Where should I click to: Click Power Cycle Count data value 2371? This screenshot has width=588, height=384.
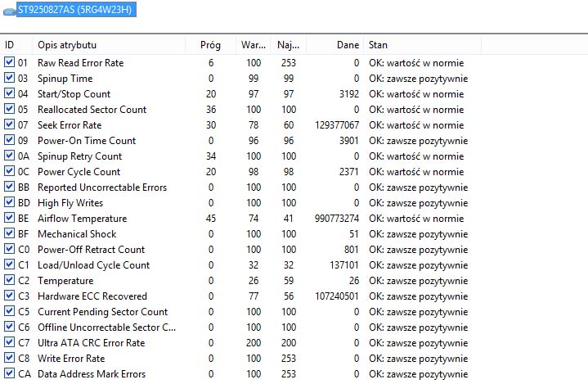349,172
